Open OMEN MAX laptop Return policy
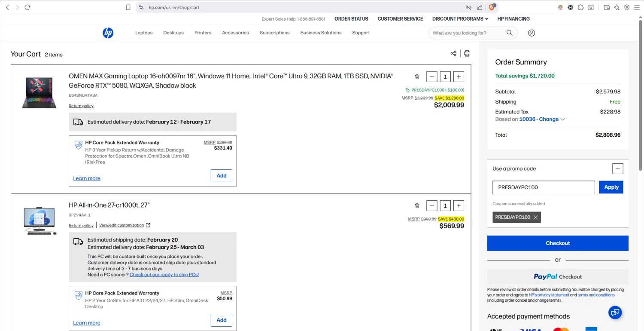Screen dimensions: 644x331 pyautogui.click(x=81, y=106)
